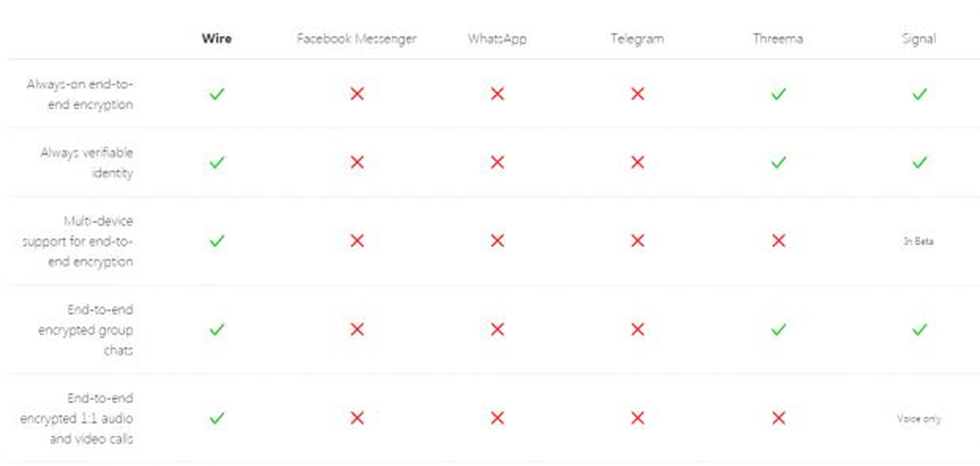The image size is (980, 466).
Task: Click Signal's encrypted group chats green checkmark
Action: tap(919, 329)
